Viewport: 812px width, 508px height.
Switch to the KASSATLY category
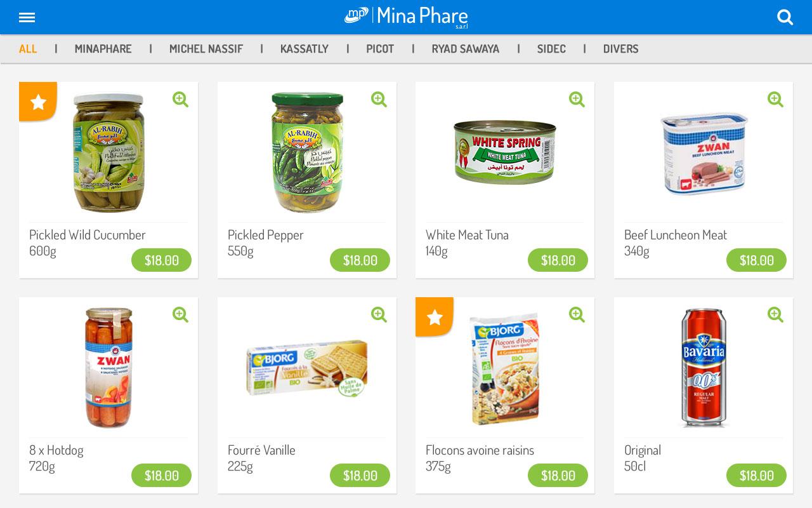(304, 49)
